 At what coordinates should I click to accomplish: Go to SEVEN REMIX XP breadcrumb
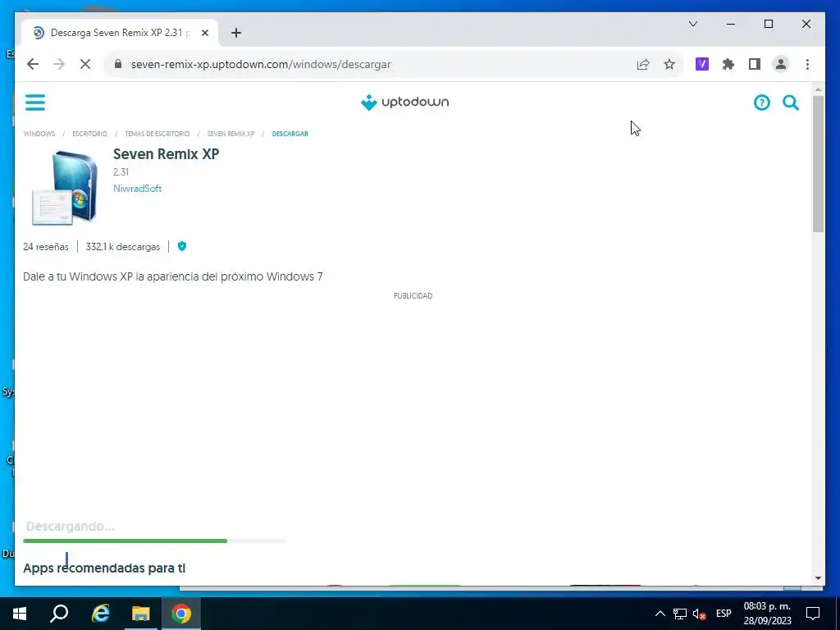point(231,134)
